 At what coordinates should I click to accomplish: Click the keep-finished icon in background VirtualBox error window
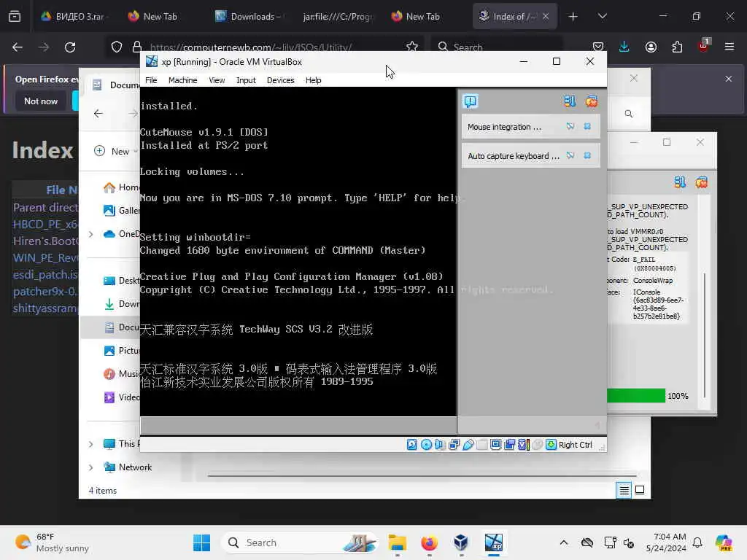(680, 182)
